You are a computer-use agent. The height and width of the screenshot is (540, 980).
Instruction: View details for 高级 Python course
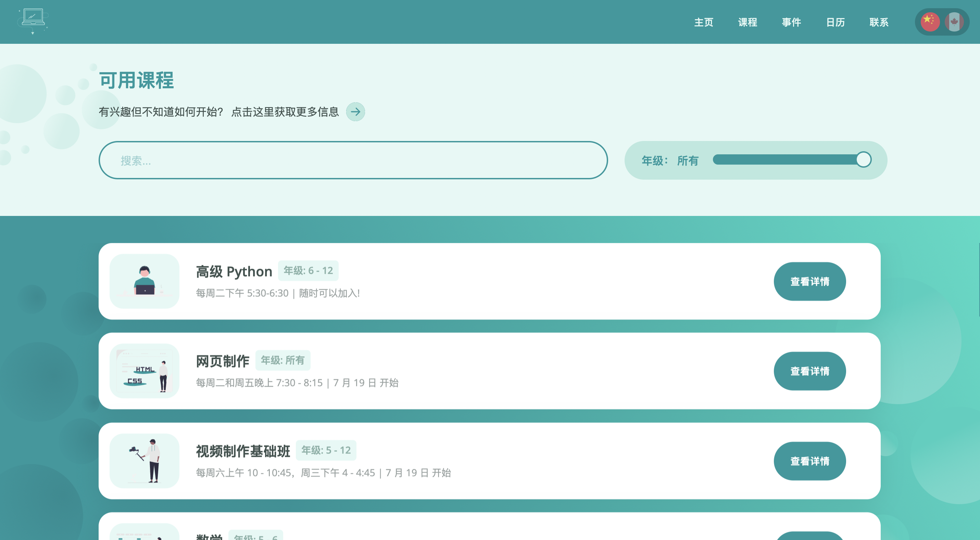[x=809, y=281]
